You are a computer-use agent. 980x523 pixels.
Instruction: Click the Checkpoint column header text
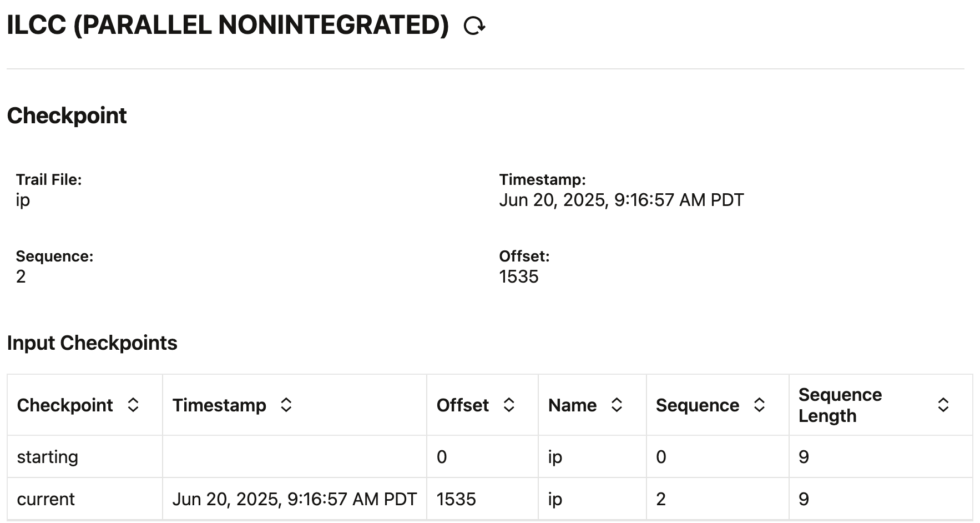(65, 405)
